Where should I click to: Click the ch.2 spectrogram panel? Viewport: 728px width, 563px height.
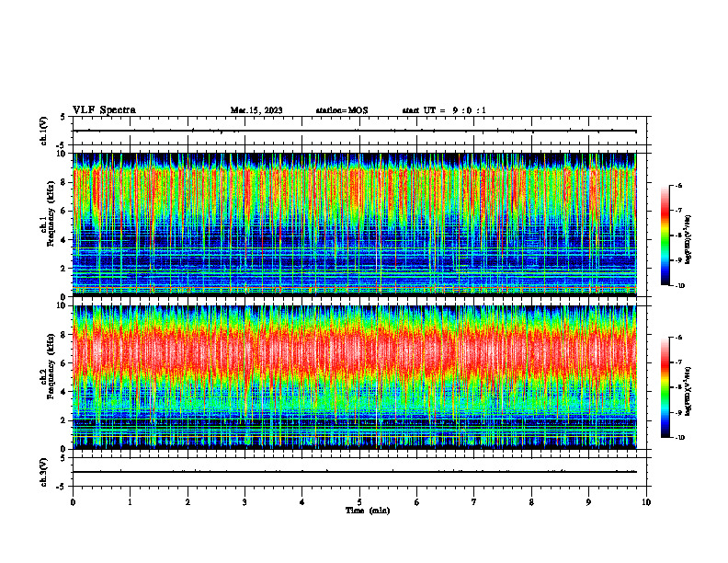(x=354, y=377)
